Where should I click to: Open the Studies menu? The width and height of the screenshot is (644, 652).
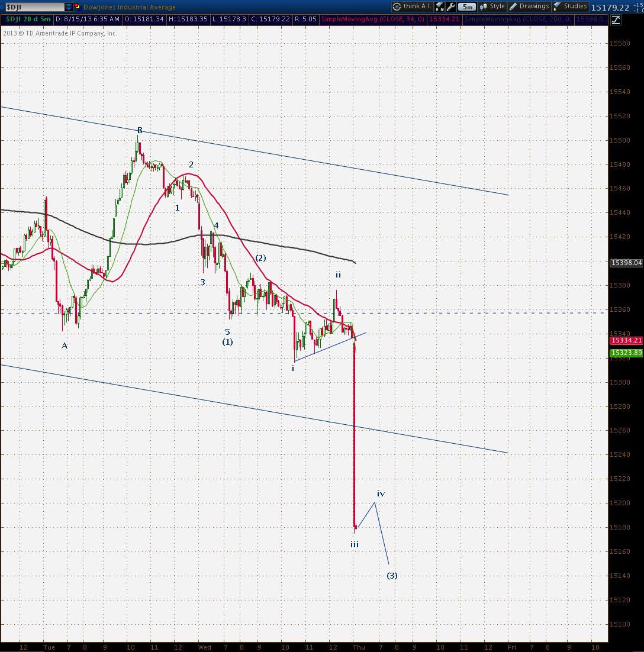click(x=571, y=7)
